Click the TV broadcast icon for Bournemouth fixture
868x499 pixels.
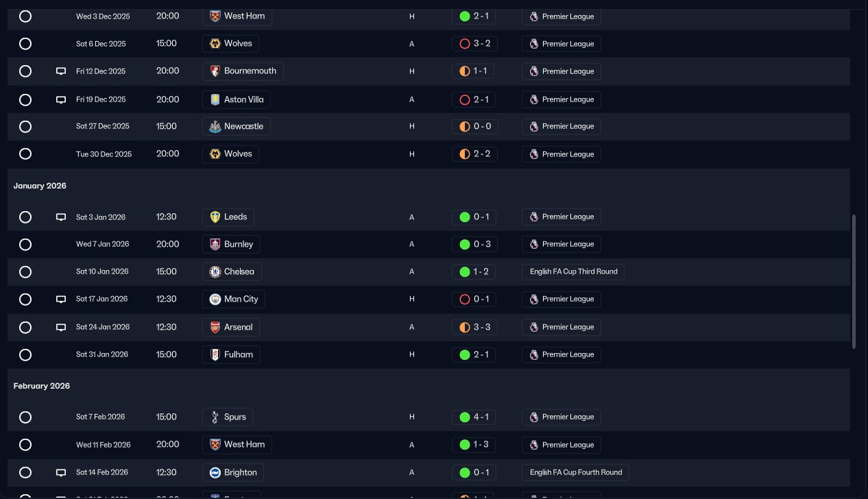click(x=60, y=71)
